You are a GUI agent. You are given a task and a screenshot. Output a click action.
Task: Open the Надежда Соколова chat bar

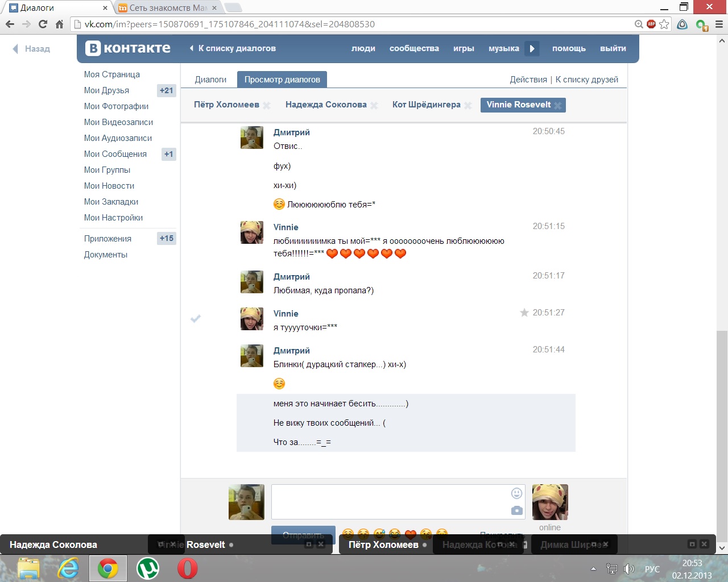coord(74,544)
